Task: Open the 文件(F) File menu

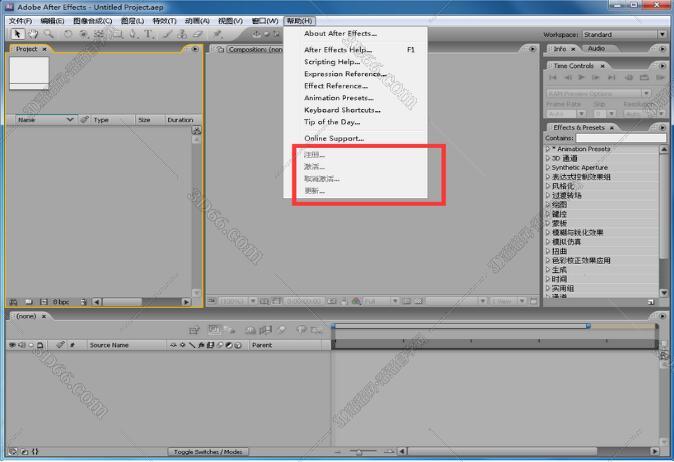Action: pos(21,21)
